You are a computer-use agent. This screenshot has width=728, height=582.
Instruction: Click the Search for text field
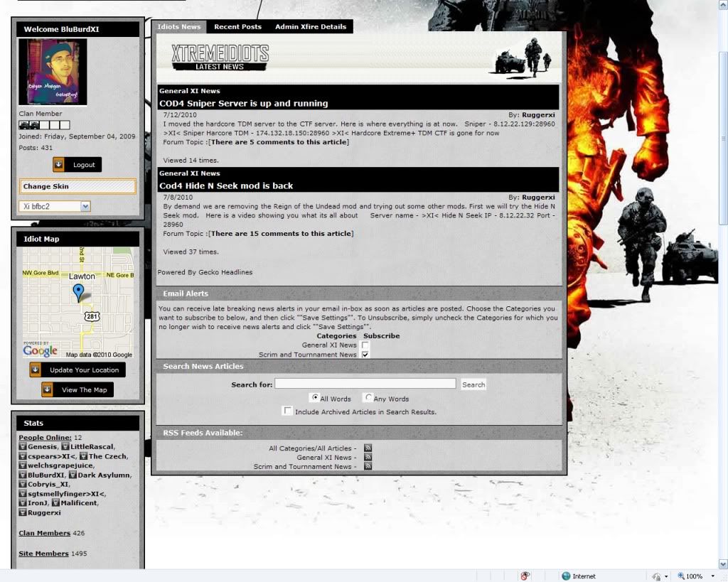coord(365,384)
